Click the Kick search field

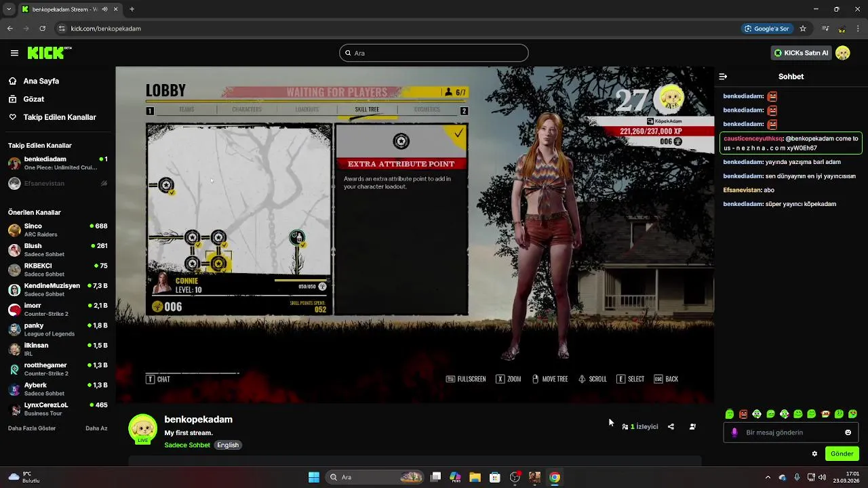(434, 53)
